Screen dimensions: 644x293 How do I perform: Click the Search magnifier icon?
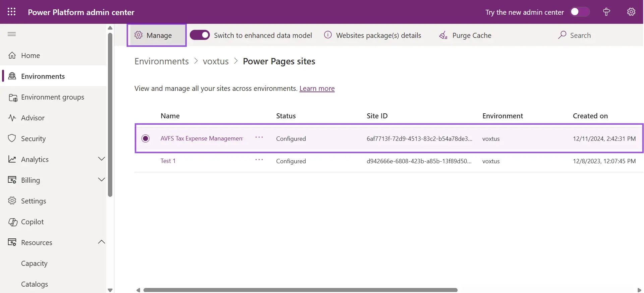tap(562, 35)
